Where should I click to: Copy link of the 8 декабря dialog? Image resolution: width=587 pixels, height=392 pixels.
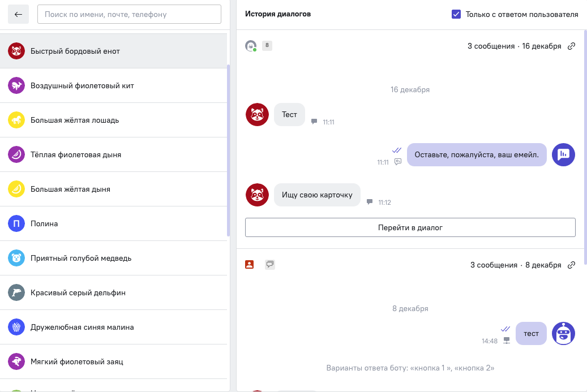tap(571, 265)
